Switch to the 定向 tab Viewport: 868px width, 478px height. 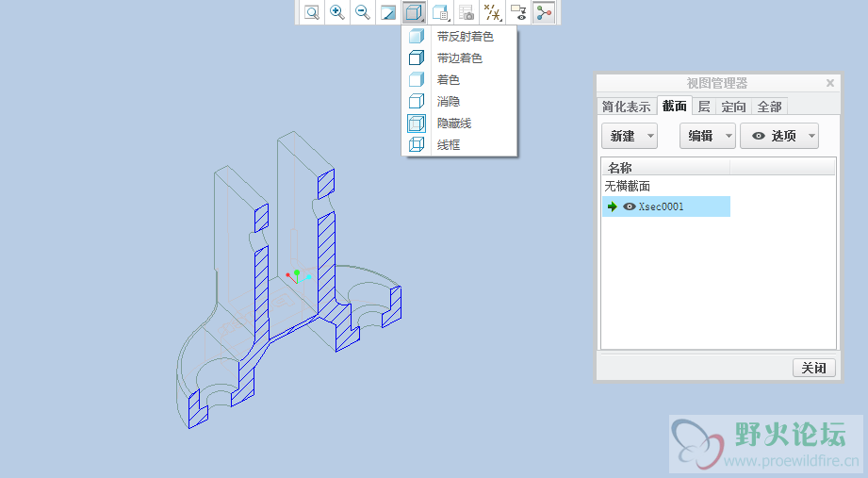[x=733, y=107]
